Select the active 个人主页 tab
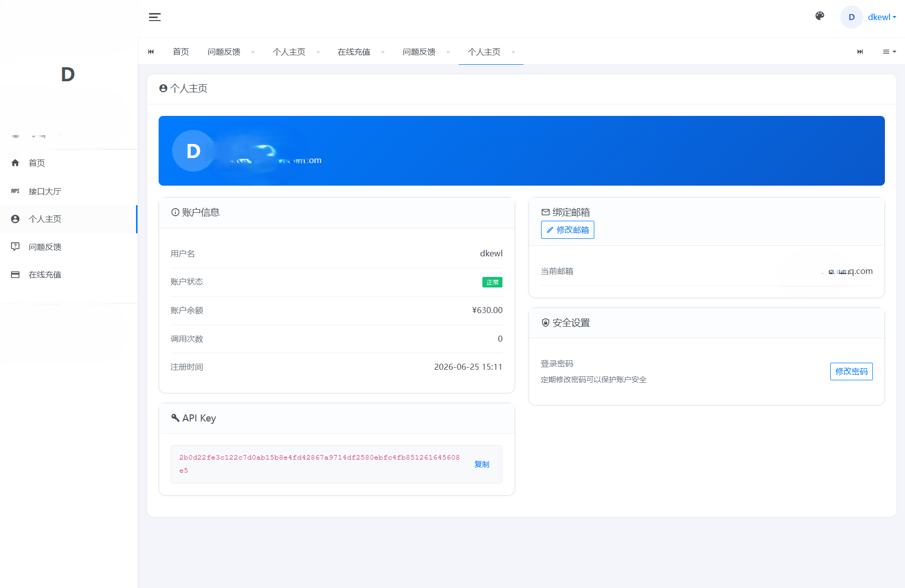The image size is (905, 588). (x=484, y=52)
